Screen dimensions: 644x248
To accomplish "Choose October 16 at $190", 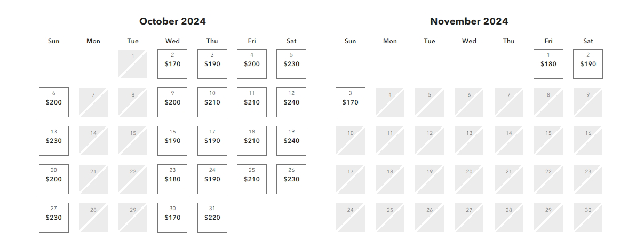I will point(172,141).
